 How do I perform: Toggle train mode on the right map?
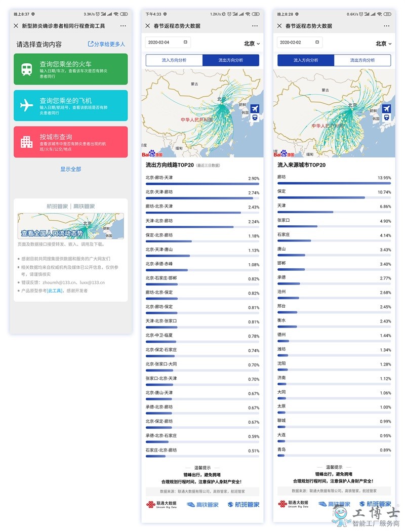[x=386, y=118]
